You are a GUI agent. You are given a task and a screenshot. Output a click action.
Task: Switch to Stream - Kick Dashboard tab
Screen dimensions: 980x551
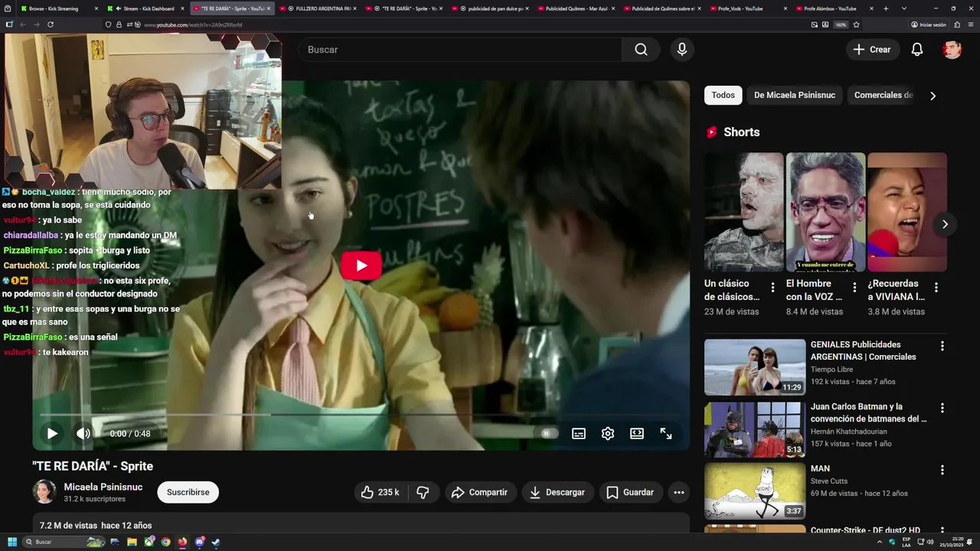[144, 8]
